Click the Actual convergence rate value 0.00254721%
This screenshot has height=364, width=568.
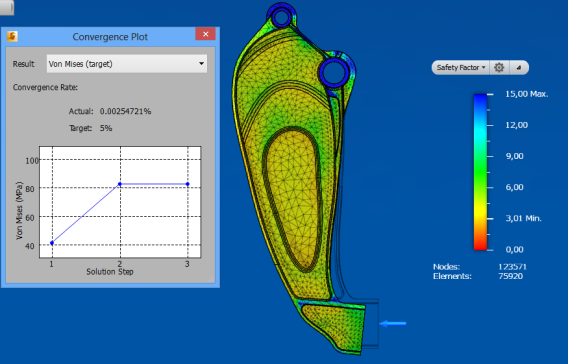coord(125,111)
